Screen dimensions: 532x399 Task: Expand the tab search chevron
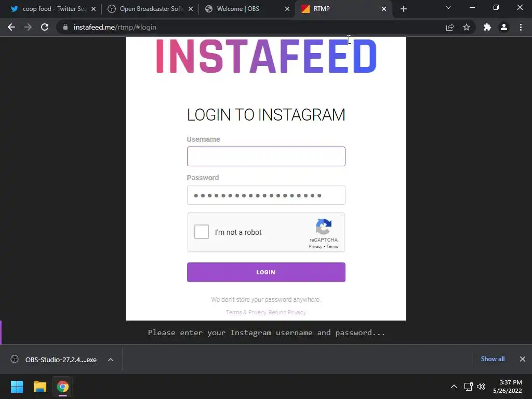[x=448, y=7]
